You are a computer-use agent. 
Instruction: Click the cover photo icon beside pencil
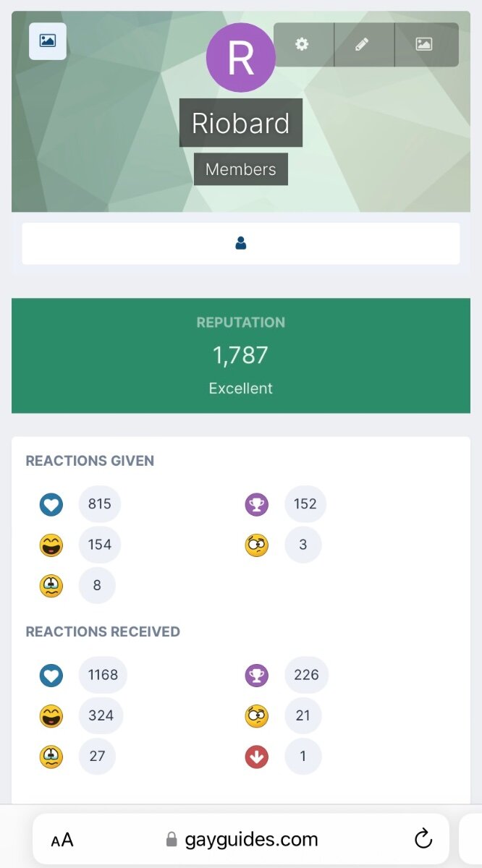(x=425, y=44)
